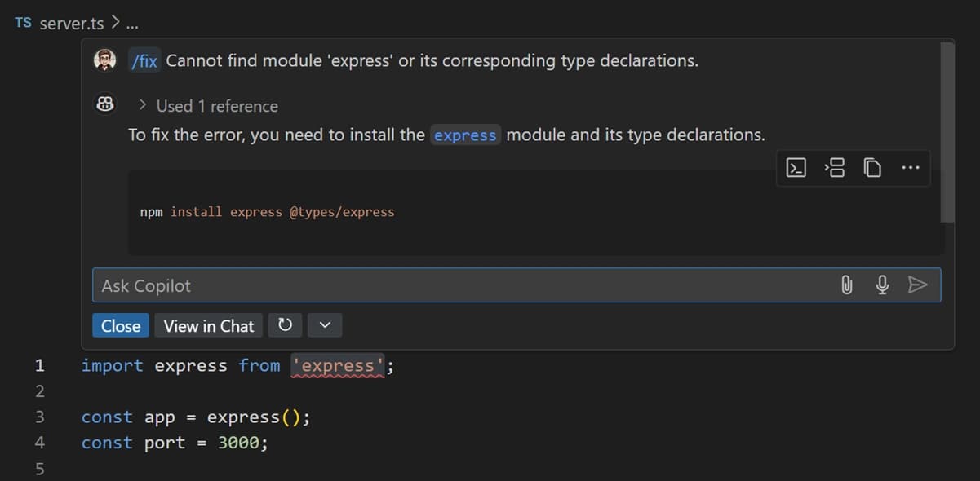Open more actions ellipsis on code block
980x481 pixels.
click(911, 169)
